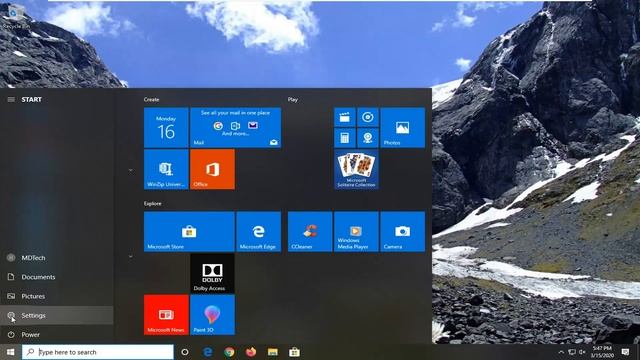Viewport: 640px width, 360px height.
Task: Open the Calculator small tile
Action: click(345, 138)
